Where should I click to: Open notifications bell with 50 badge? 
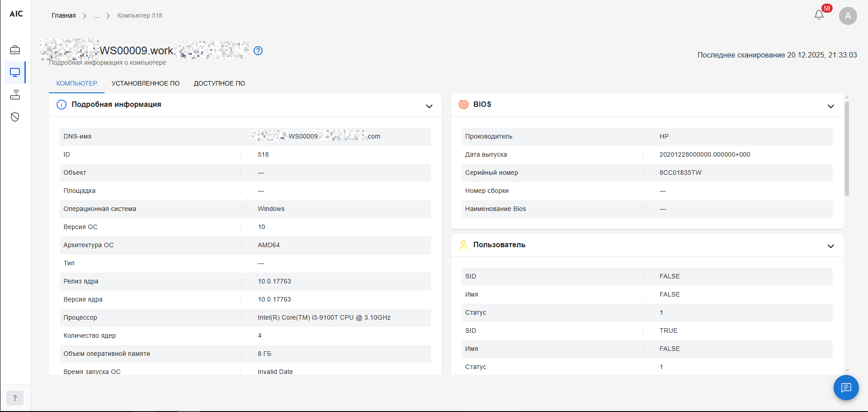coord(819,15)
